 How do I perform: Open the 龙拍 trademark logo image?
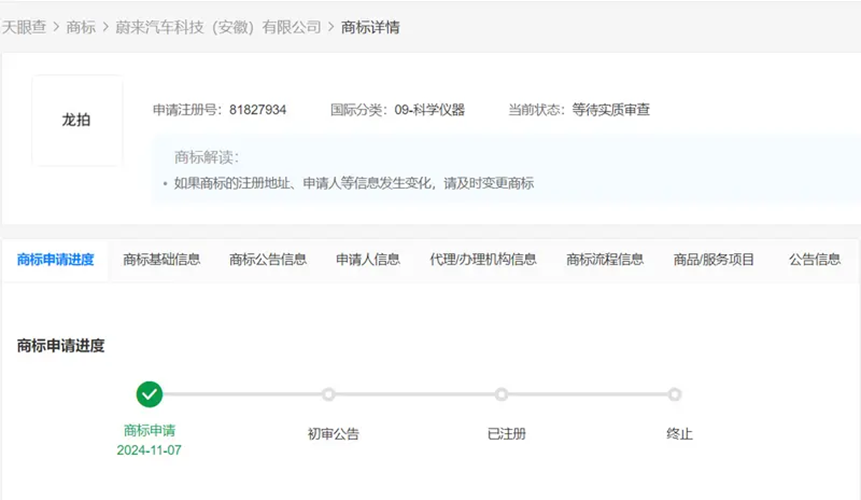pyautogui.click(x=77, y=120)
